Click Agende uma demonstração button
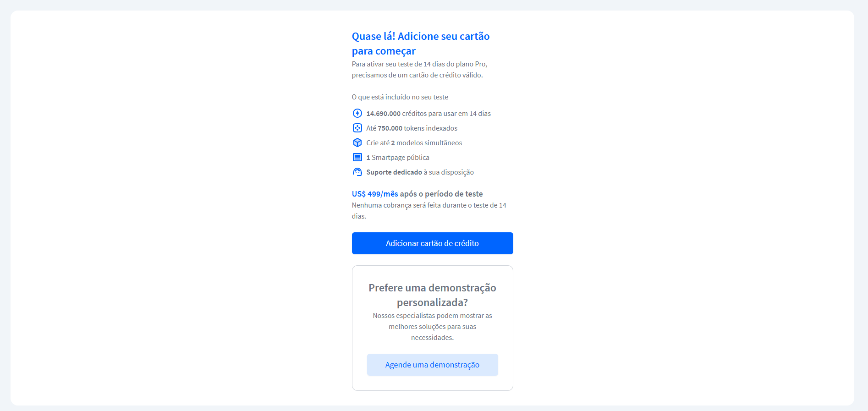 point(432,365)
